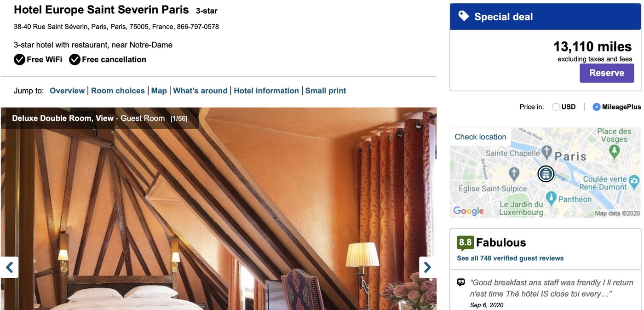Jump to Hotel information section

[x=266, y=91]
